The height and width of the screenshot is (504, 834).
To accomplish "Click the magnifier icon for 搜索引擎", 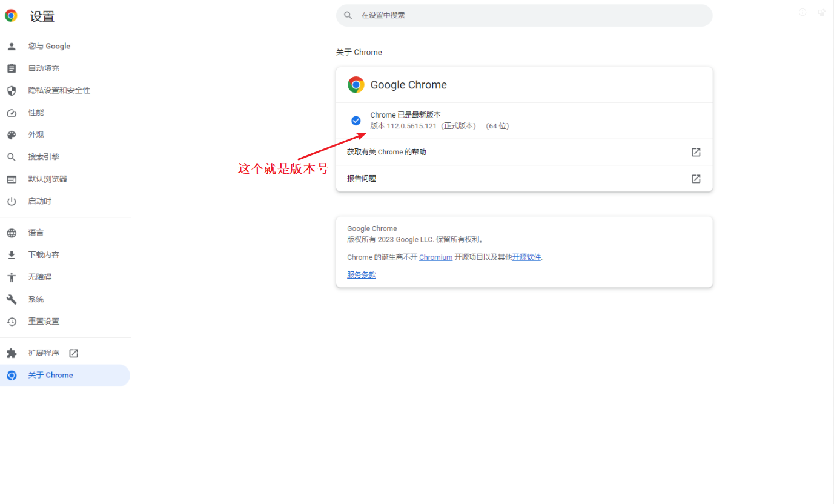I will point(12,156).
